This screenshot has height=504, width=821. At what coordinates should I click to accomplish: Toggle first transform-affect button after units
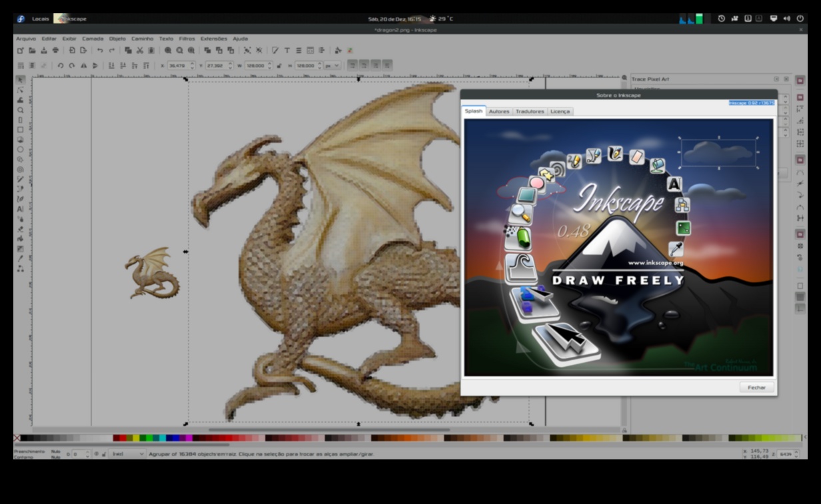[x=353, y=65]
